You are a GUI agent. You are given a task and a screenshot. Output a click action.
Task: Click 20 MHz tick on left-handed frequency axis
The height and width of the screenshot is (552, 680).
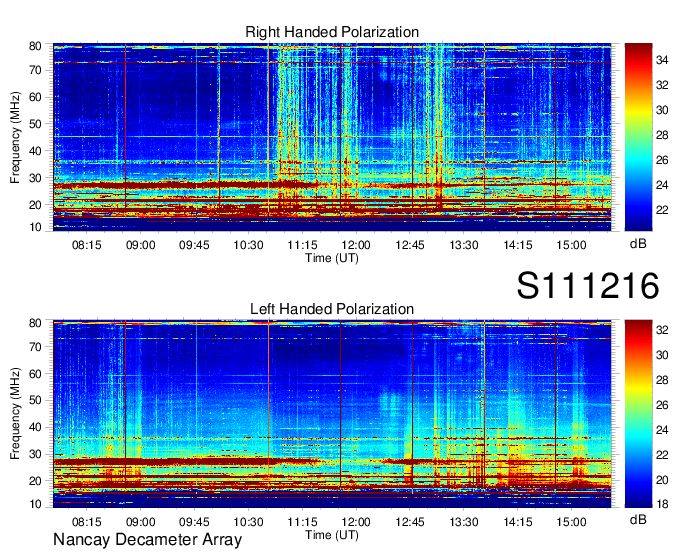click(x=35, y=481)
